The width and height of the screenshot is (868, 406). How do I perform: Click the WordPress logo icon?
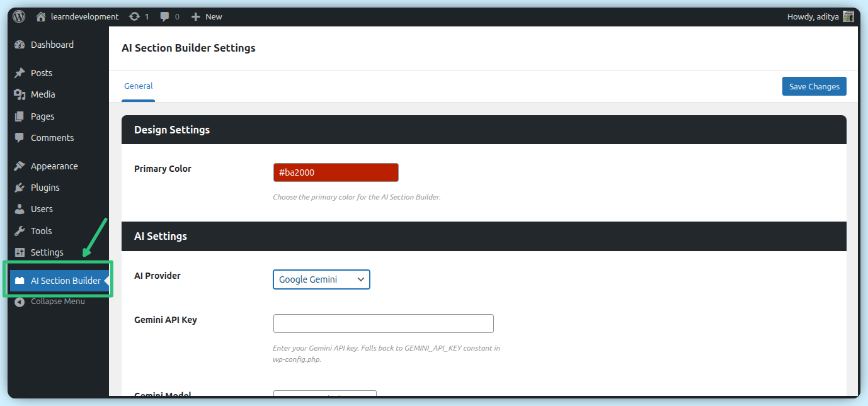[x=19, y=17]
